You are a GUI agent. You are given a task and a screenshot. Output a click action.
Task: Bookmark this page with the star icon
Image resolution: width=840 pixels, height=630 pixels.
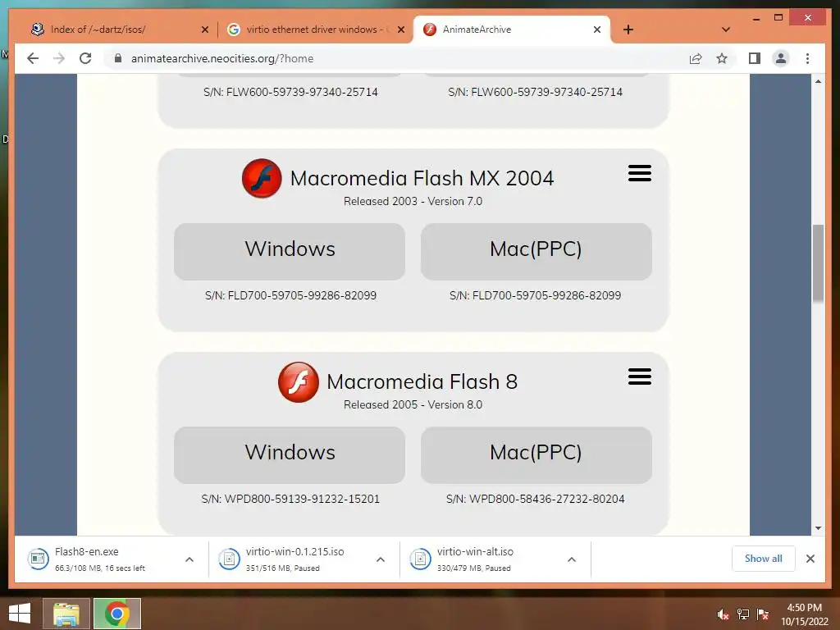722,58
